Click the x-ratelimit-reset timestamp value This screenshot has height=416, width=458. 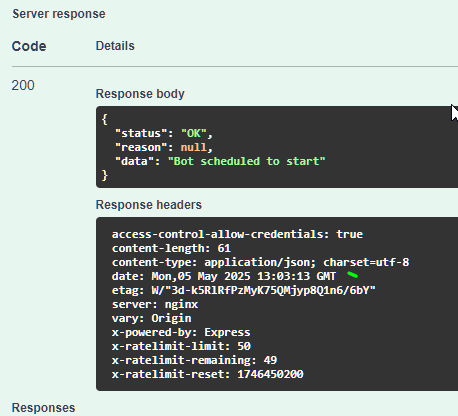pyautogui.click(x=270, y=374)
